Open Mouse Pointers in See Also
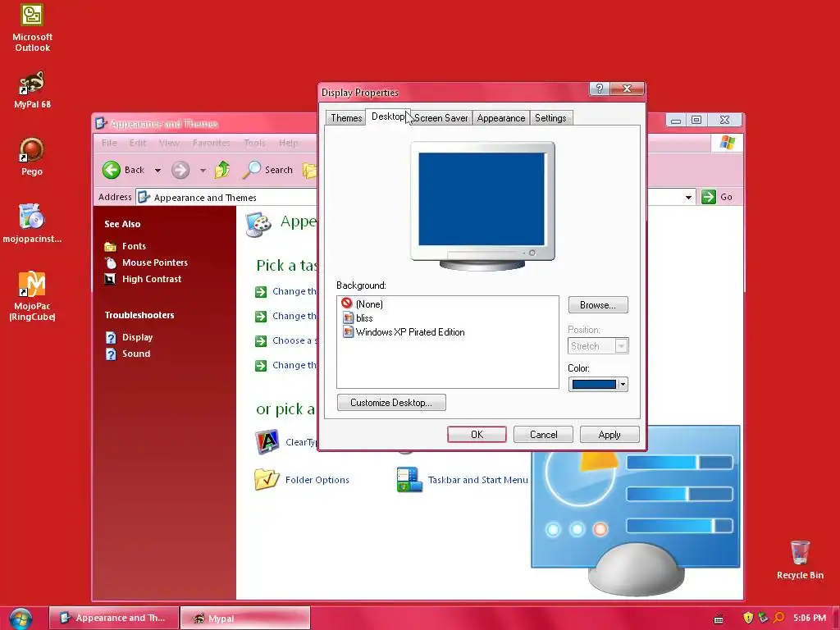Viewport: 840px width, 630px height. click(155, 262)
